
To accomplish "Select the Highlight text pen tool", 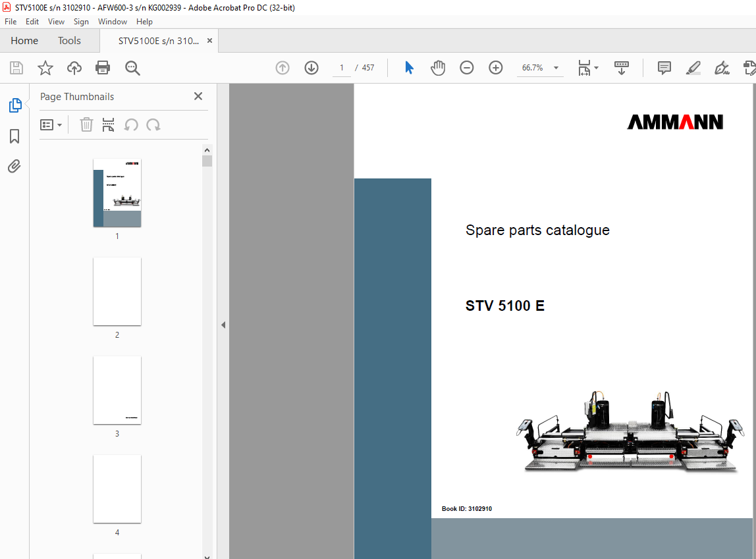I will pyautogui.click(x=693, y=68).
